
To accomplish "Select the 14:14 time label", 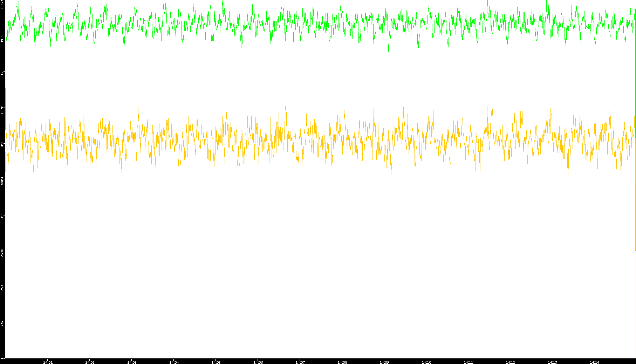I will click(x=594, y=362).
